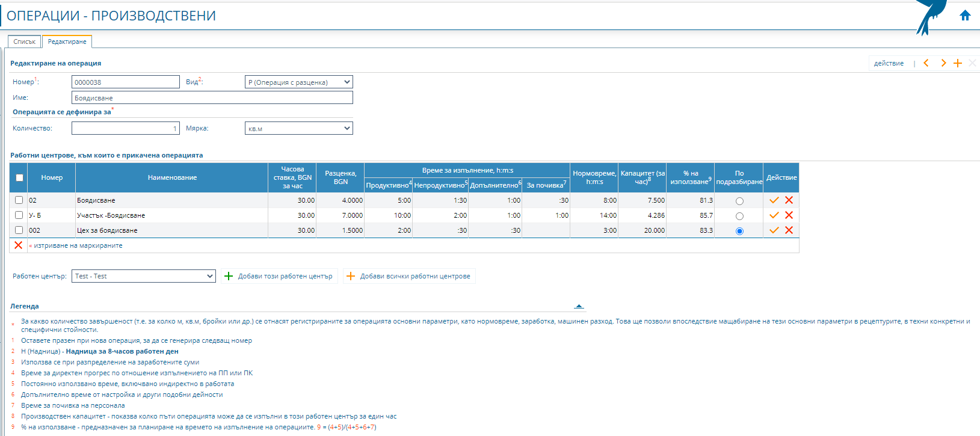Click the Продуктивно column header
This screenshot has width=980, height=436.
389,185
